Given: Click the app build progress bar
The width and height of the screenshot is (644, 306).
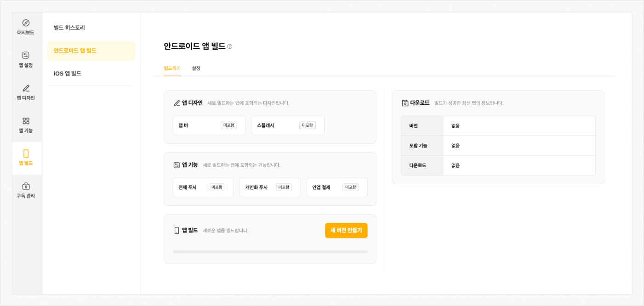Looking at the screenshot, I should click(x=270, y=252).
